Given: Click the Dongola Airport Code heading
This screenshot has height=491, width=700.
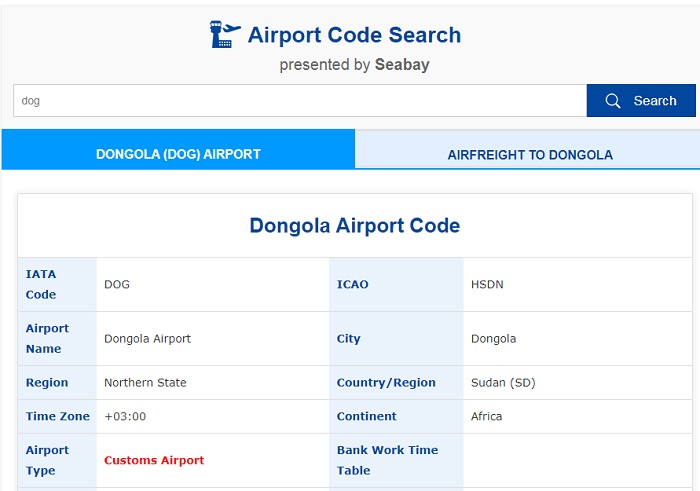Looking at the screenshot, I should 354,225.
